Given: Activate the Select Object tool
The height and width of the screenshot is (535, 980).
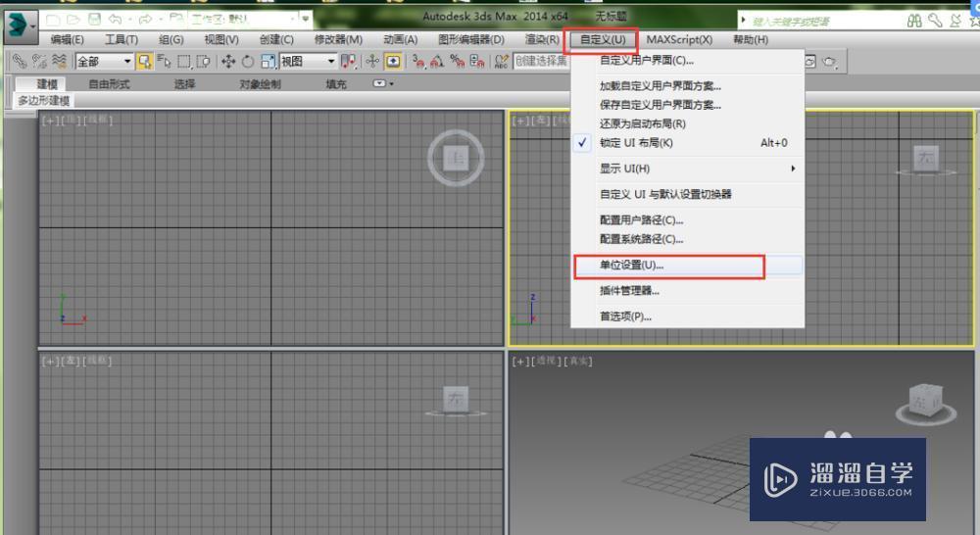Looking at the screenshot, I should [x=144, y=62].
